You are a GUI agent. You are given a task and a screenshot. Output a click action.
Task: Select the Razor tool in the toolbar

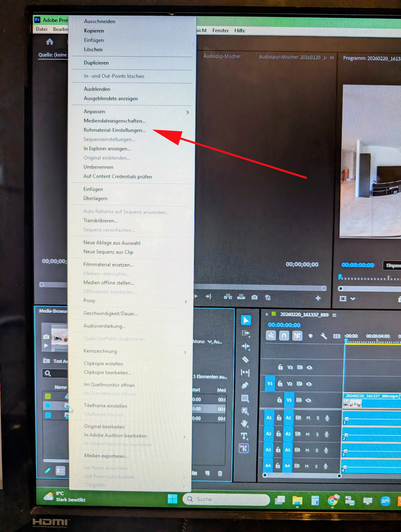[x=245, y=360]
